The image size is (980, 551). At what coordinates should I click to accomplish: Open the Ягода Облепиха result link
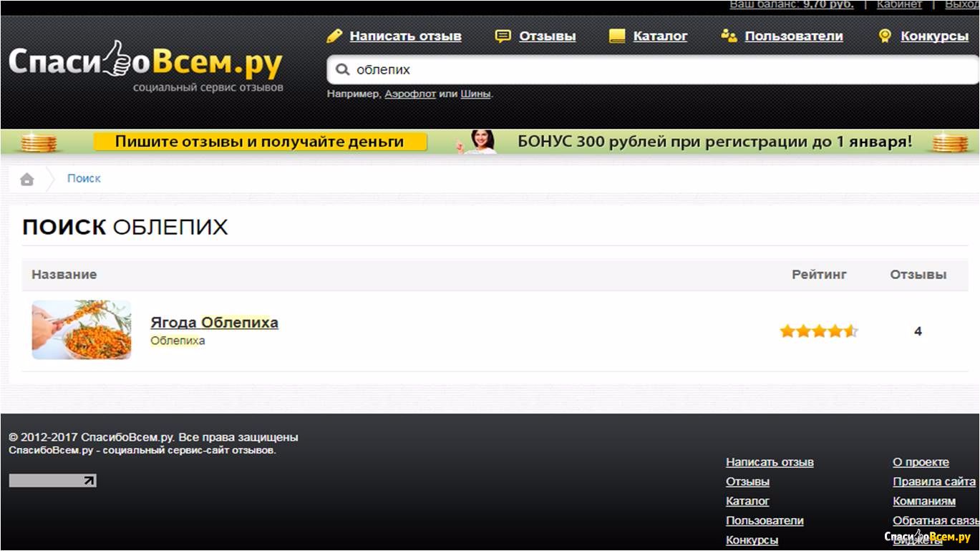coord(214,322)
